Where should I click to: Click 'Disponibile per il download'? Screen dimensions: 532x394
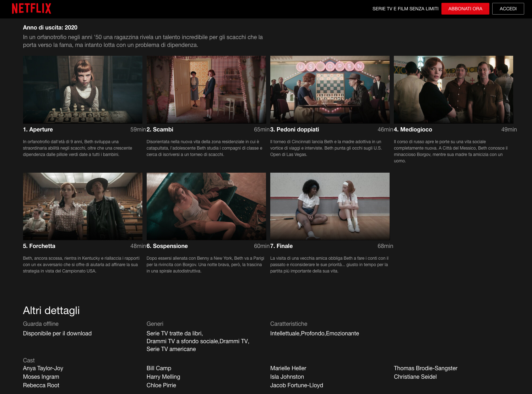click(x=57, y=334)
